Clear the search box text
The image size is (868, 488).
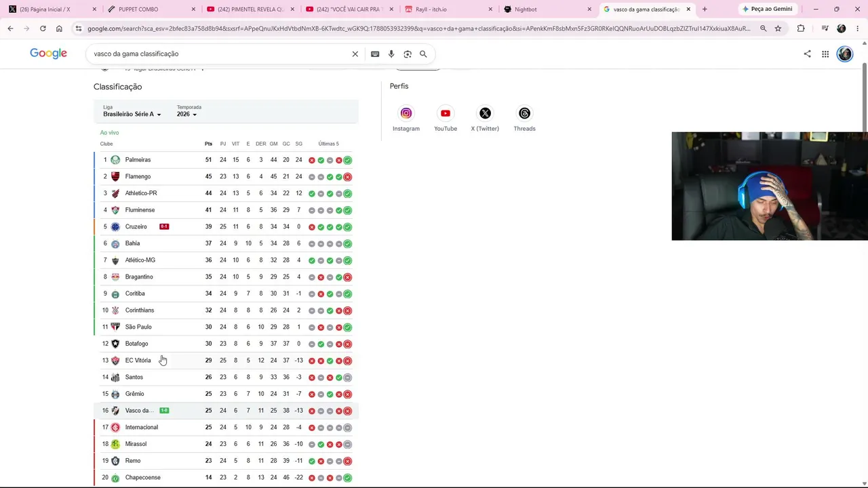[355, 54]
